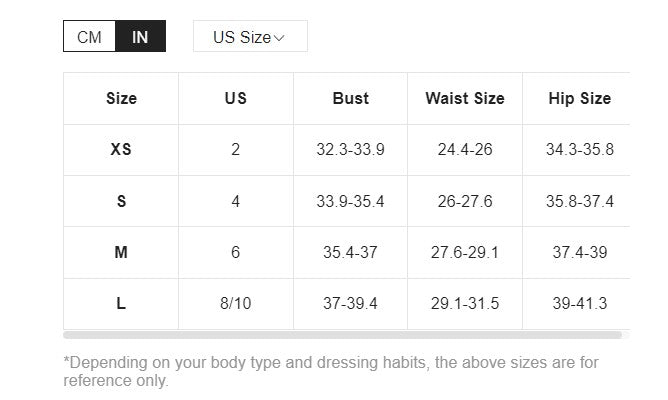Select the IN unit toggle
The width and height of the screenshot is (668, 400).
(140, 37)
